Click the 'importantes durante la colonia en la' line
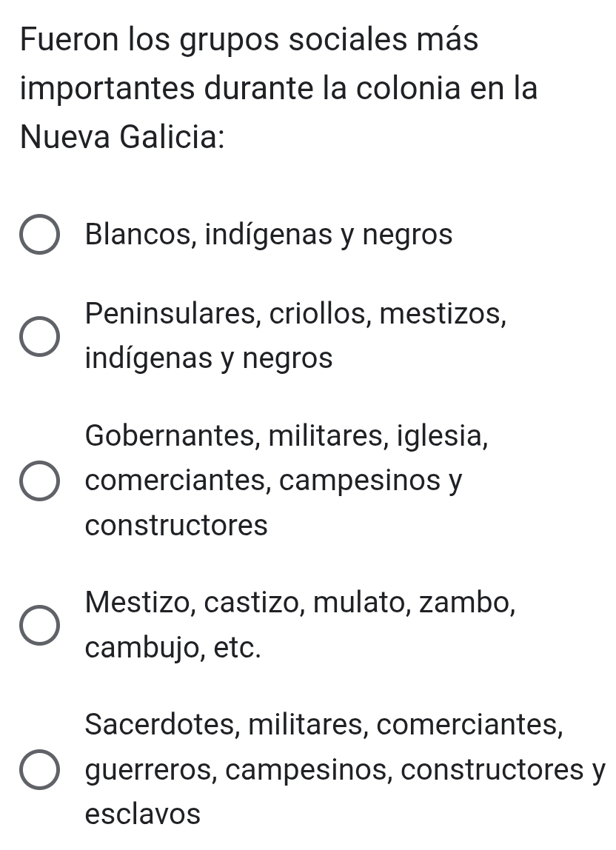Image resolution: width=616 pixels, height=850 pixels. [279, 89]
